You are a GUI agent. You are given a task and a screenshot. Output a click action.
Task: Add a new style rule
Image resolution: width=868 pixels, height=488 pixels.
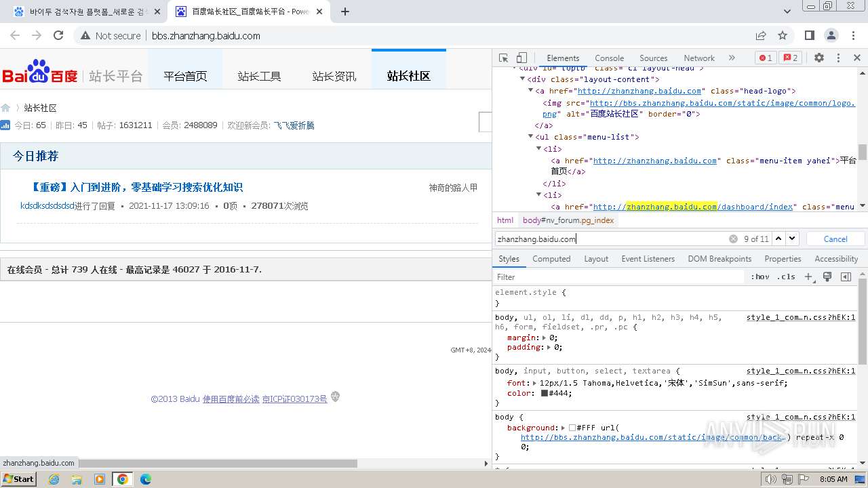click(808, 277)
